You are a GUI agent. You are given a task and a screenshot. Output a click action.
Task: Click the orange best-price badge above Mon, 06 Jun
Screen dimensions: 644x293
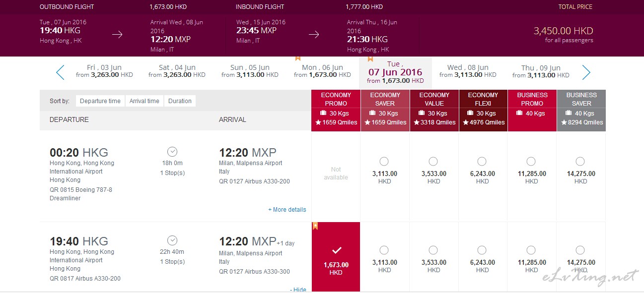tap(298, 58)
